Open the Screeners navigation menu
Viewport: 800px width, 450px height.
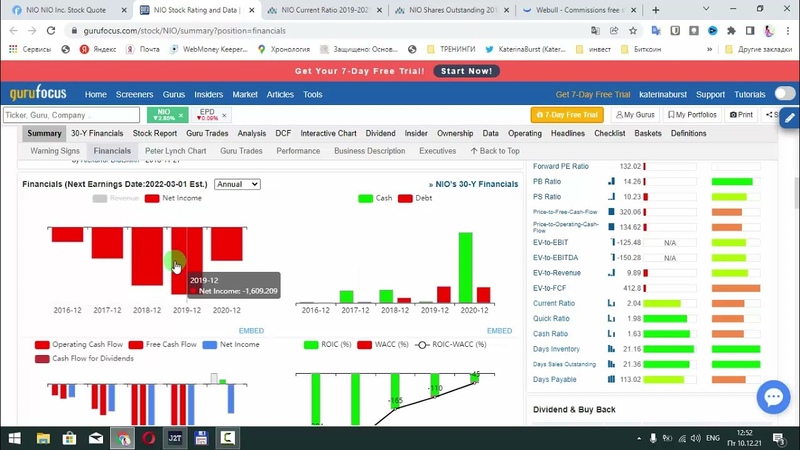[x=134, y=94]
